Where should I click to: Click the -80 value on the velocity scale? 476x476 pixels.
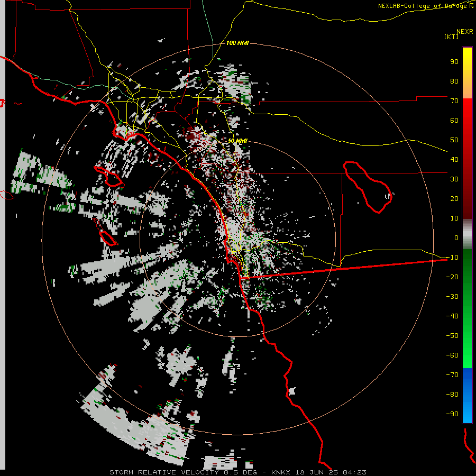coord(452,395)
